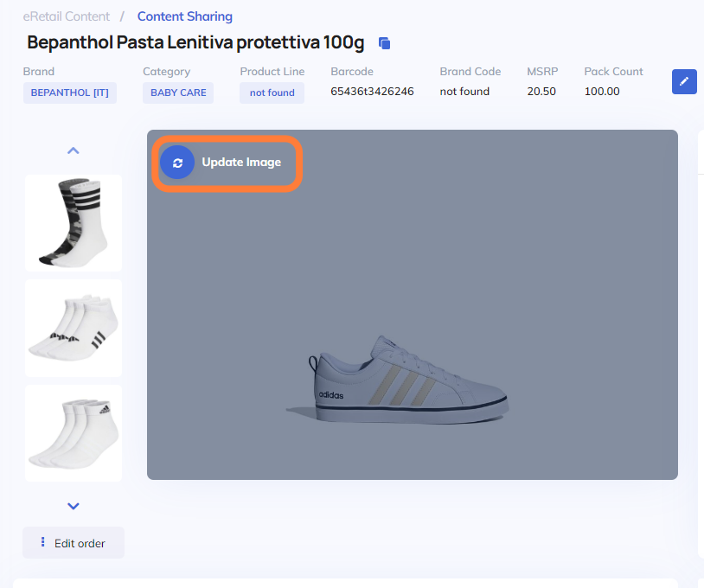Click the blue pencil edit icon
The height and width of the screenshot is (588, 704).
coord(684,81)
